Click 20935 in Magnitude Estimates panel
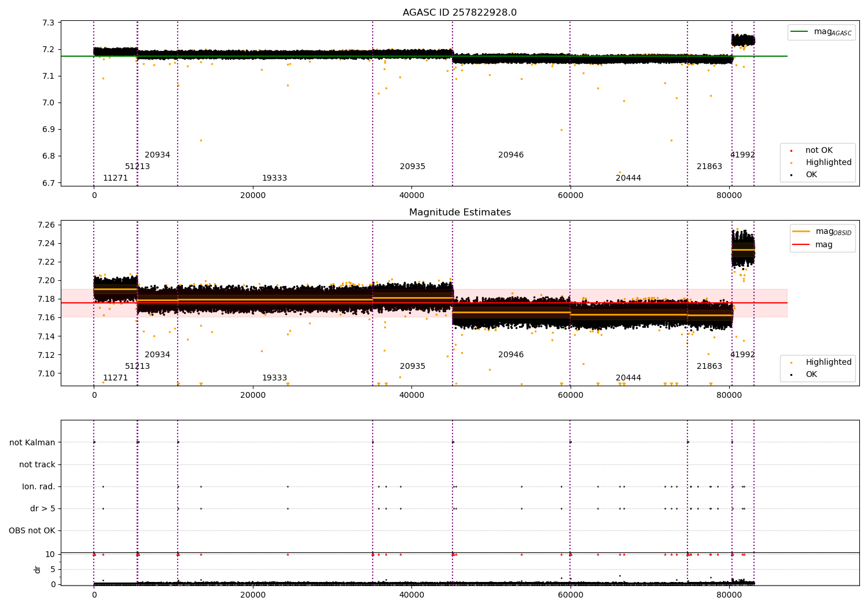 pyautogui.click(x=413, y=367)
